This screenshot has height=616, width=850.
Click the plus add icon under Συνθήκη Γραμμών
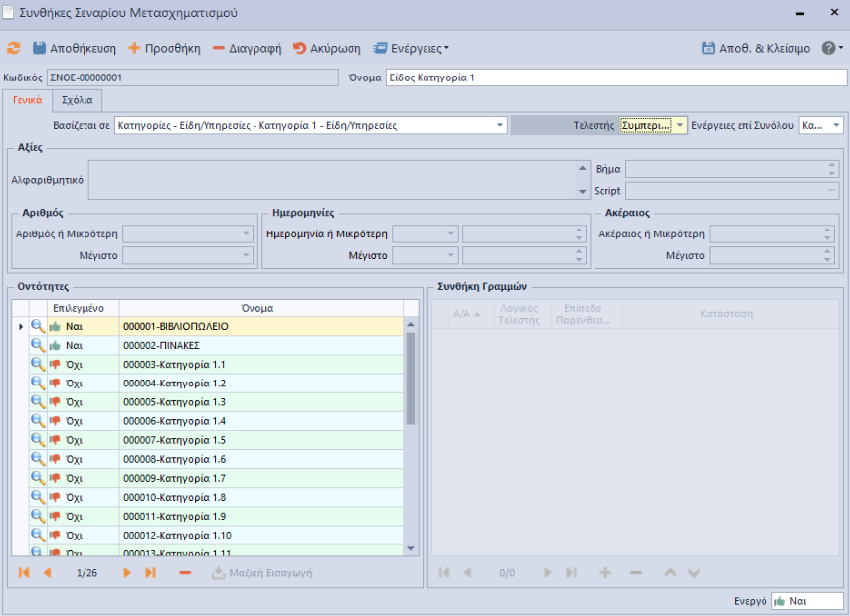click(605, 572)
